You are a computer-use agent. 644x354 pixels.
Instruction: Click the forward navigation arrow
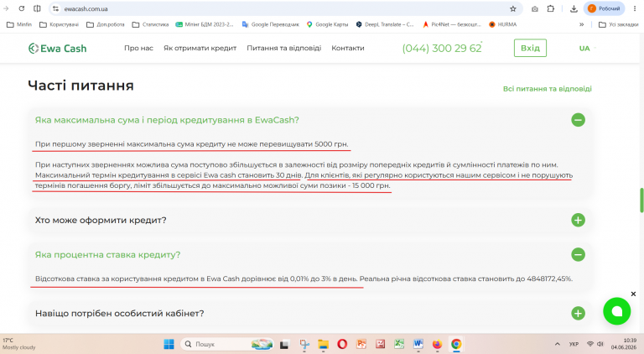pyautogui.click(x=6, y=8)
